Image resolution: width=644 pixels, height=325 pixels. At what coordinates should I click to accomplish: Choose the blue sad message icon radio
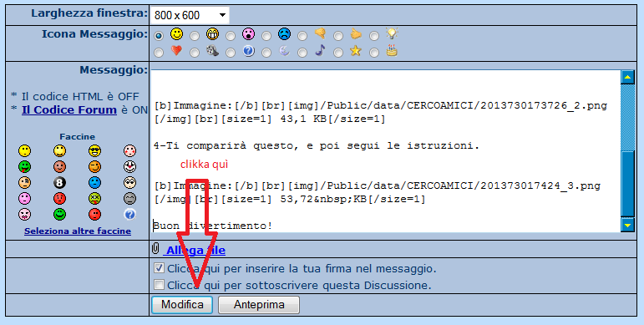(x=266, y=36)
